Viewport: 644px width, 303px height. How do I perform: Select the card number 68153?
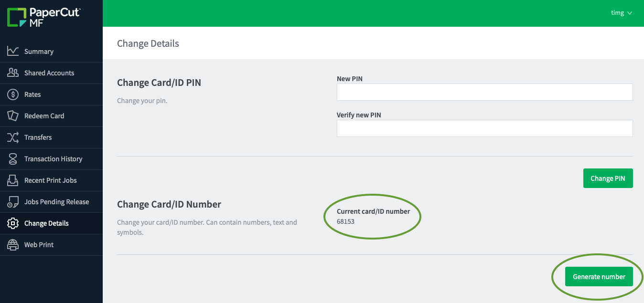pos(345,221)
